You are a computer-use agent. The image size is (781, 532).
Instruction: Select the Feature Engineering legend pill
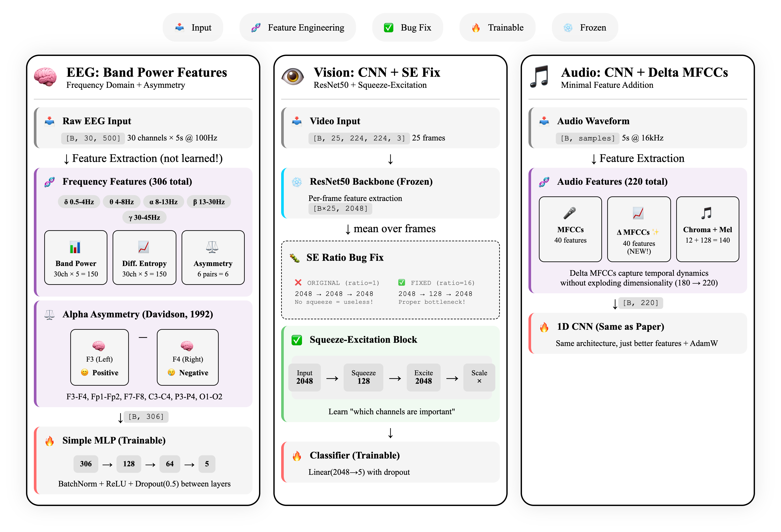(x=297, y=28)
